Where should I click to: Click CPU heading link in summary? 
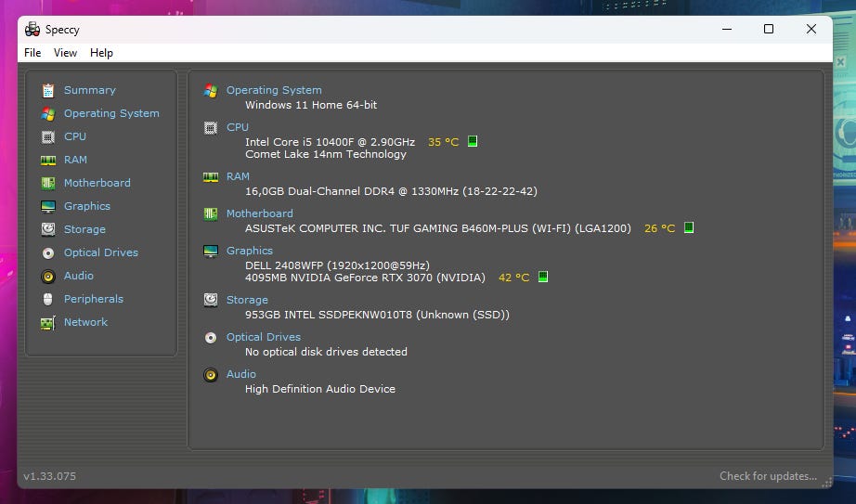[238, 127]
